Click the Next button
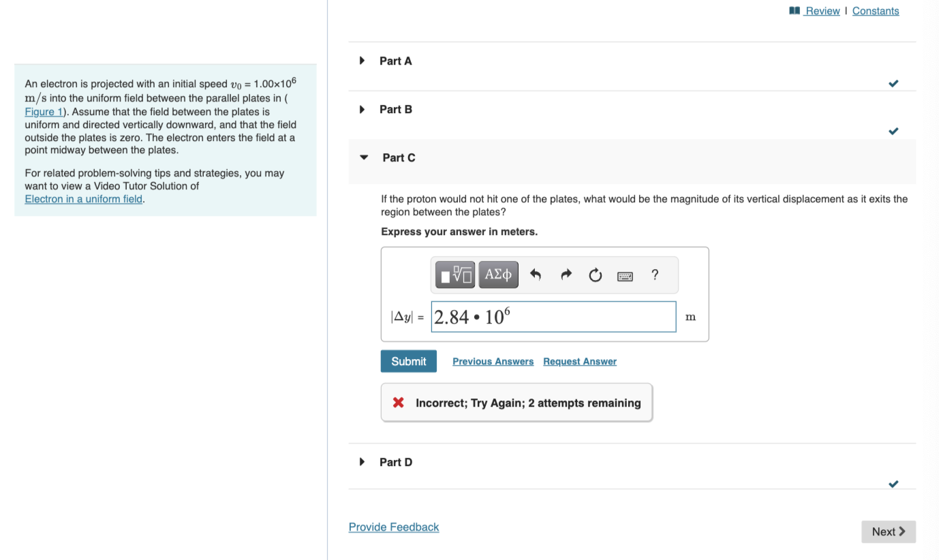The width and height of the screenshot is (939, 560). tap(888, 531)
